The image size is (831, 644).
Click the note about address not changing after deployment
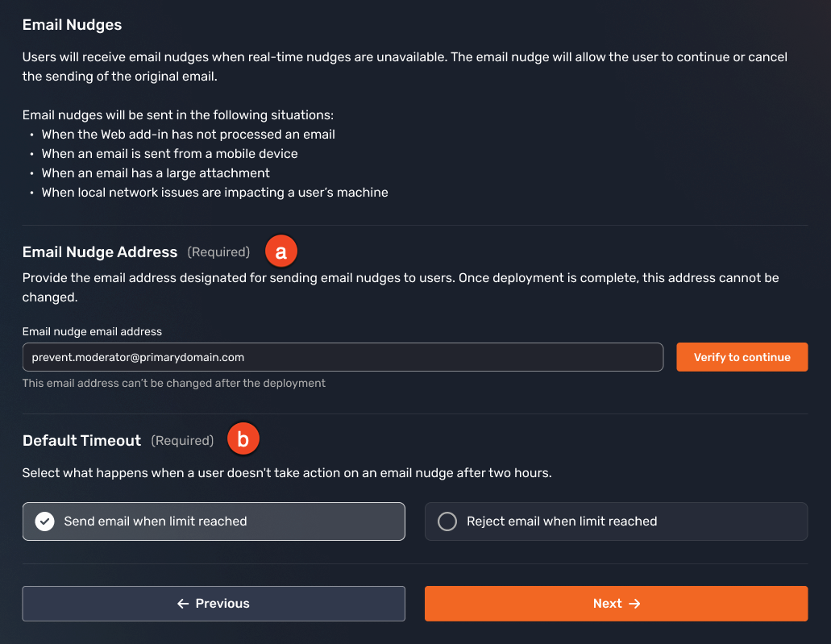[x=174, y=383]
